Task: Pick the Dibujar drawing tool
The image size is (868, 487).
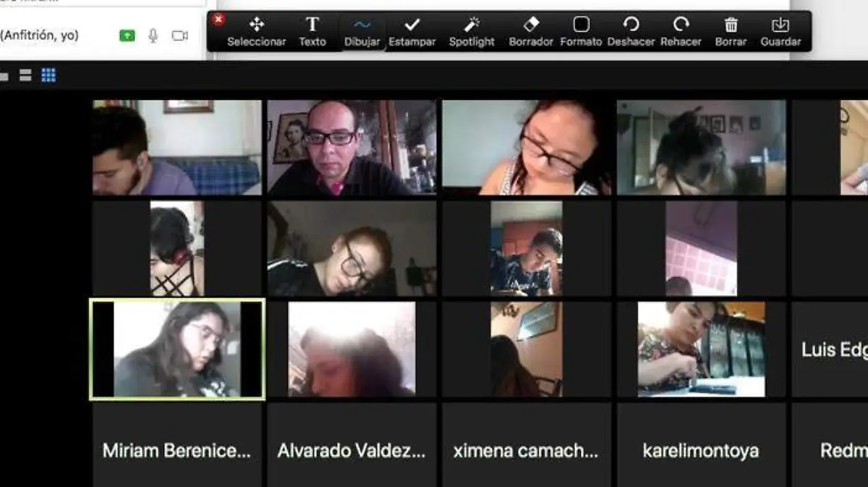Action: point(362,31)
